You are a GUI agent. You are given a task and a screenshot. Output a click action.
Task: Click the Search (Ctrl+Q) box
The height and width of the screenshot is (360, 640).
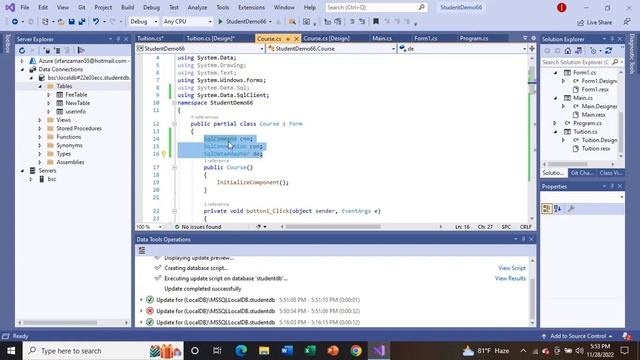pos(376,7)
